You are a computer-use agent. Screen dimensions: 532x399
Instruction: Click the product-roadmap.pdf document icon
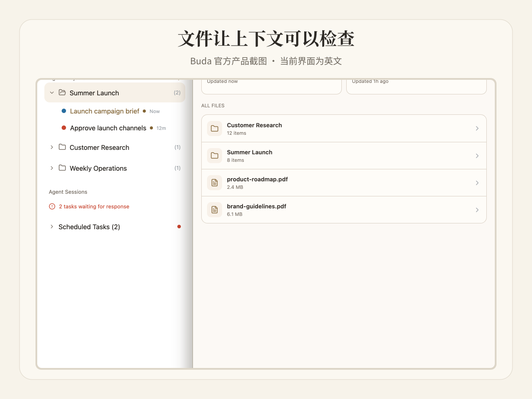point(215,183)
